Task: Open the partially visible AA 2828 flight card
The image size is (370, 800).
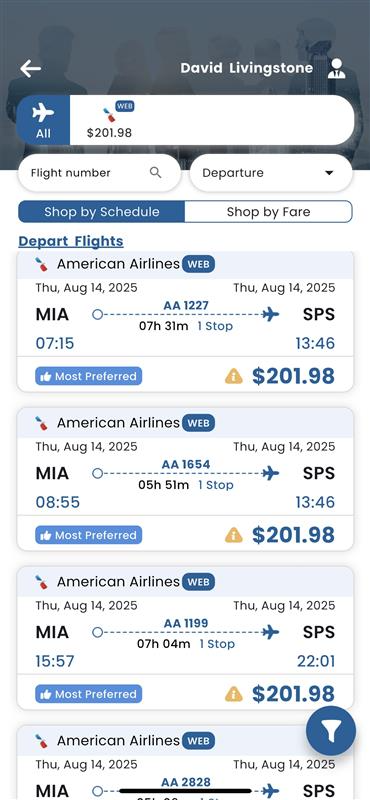Action: tap(185, 762)
